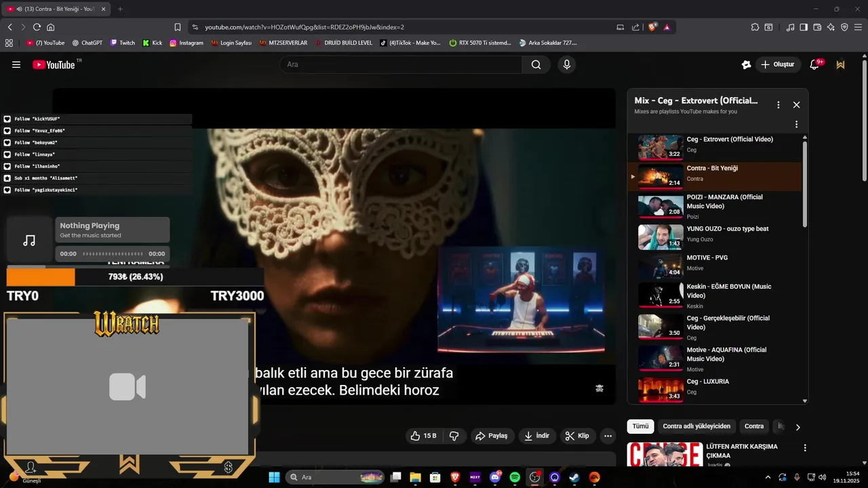
Task: Open Kick bookmark
Action: [152, 43]
